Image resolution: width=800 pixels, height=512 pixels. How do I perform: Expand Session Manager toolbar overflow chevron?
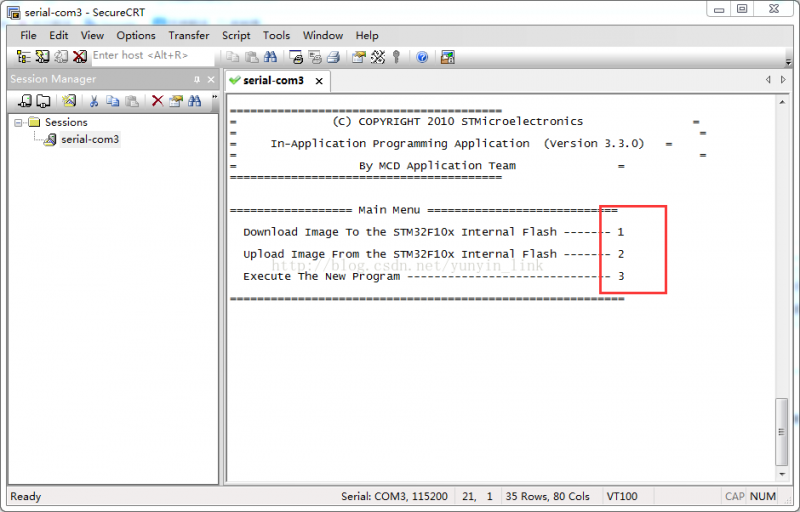pos(214,97)
